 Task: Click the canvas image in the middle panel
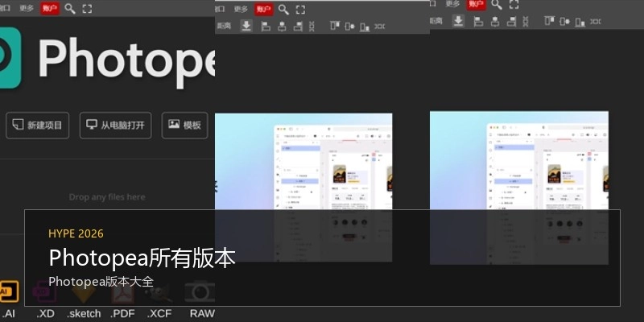(x=303, y=188)
